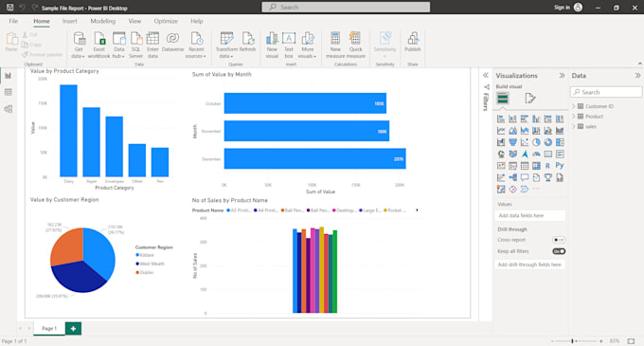The height and width of the screenshot is (346, 644).
Task: Collapse the ribbon with the caret
Action: point(640,64)
